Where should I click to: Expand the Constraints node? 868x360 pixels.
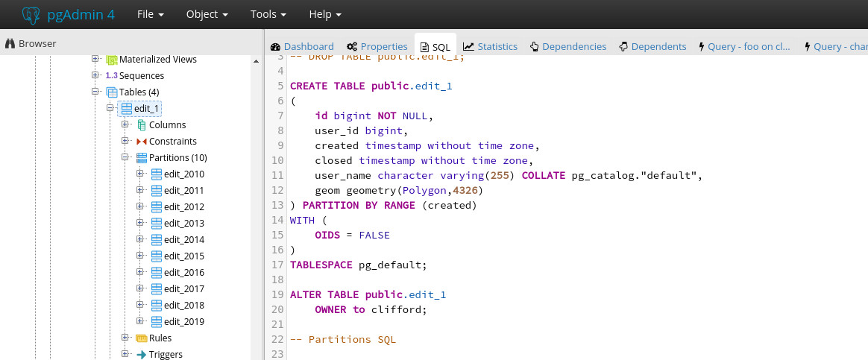125,141
